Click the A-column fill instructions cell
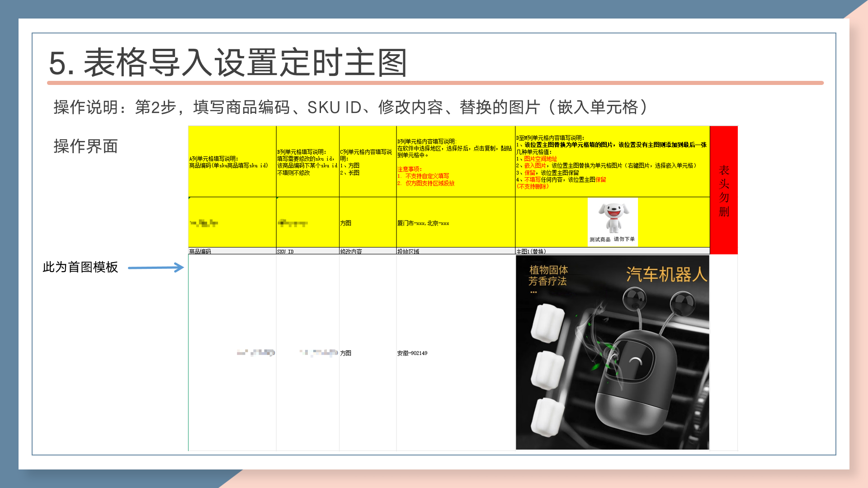 [x=229, y=162]
